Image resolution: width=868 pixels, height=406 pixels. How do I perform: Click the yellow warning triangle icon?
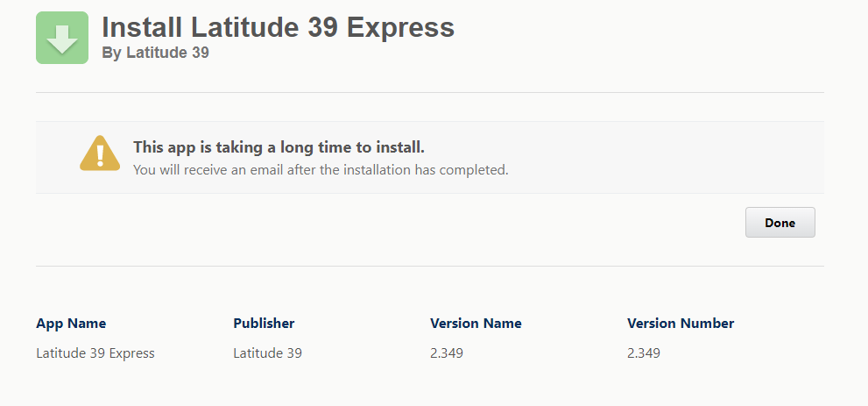(x=100, y=153)
